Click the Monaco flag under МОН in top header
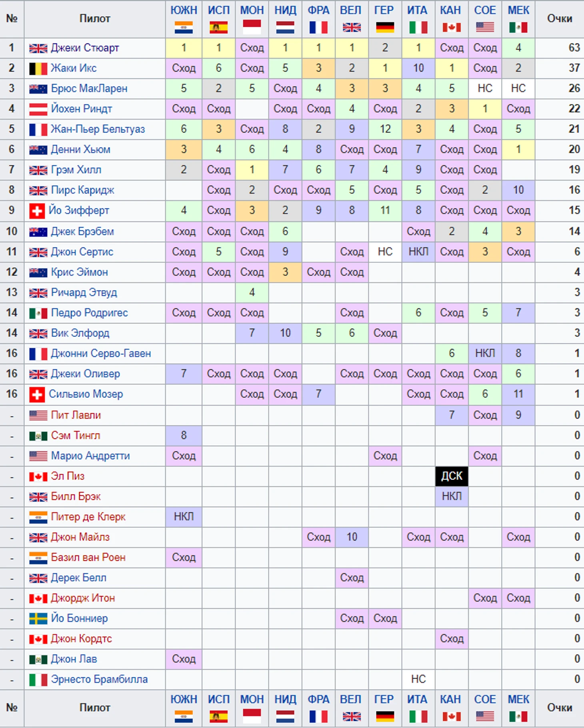 coord(252,27)
